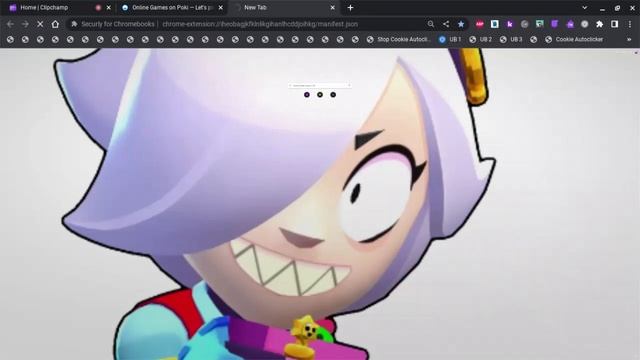Open the purple k extension icon
Screen dimensions: 640x360
pyautogui.click(x=510, y=24)
